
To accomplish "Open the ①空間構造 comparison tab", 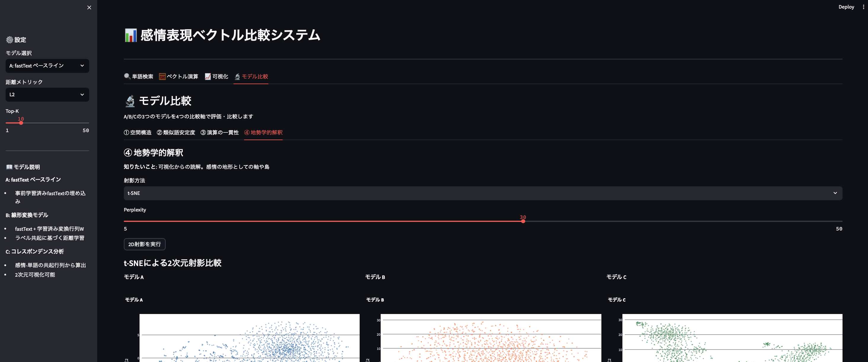I will (138, 132).
